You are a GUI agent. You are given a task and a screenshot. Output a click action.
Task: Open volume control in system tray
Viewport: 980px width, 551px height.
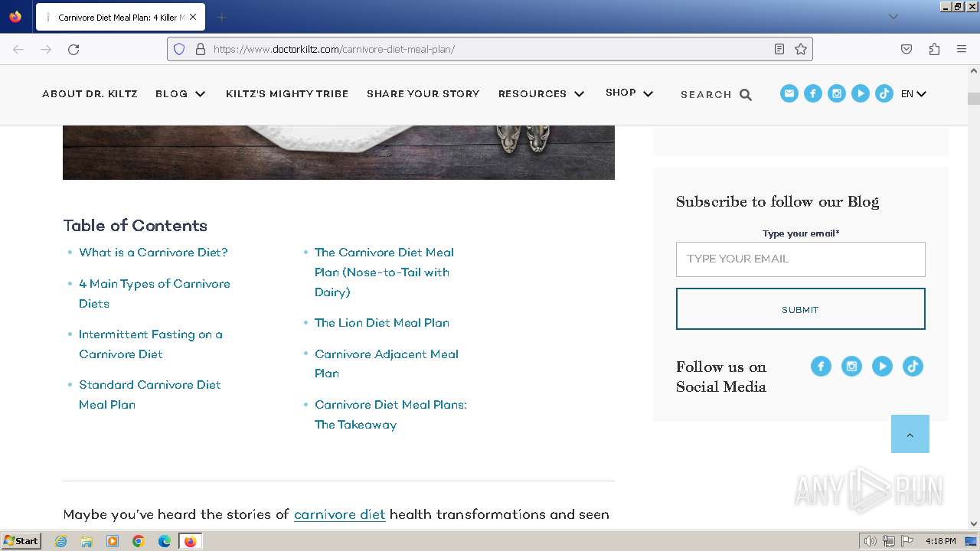click(871, 541)
